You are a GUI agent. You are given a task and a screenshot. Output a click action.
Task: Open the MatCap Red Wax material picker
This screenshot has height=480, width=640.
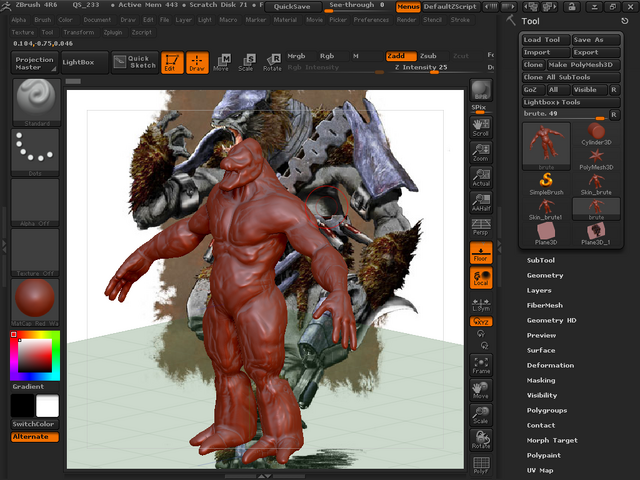click(35, 302)
